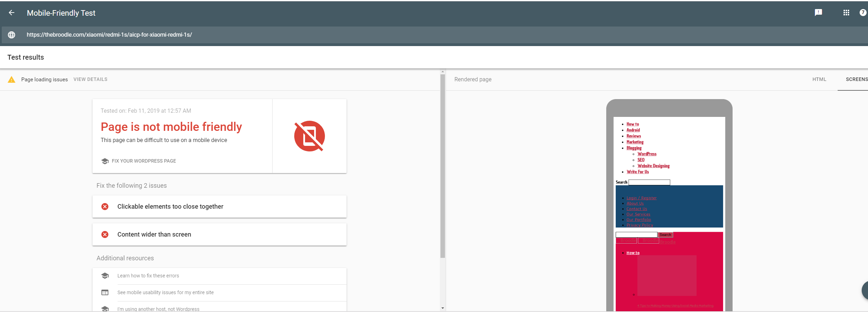The height and width of the screenshot is (313, 868).
Task: Click the globe icon beside URL
Action: (x=12, y=35)
